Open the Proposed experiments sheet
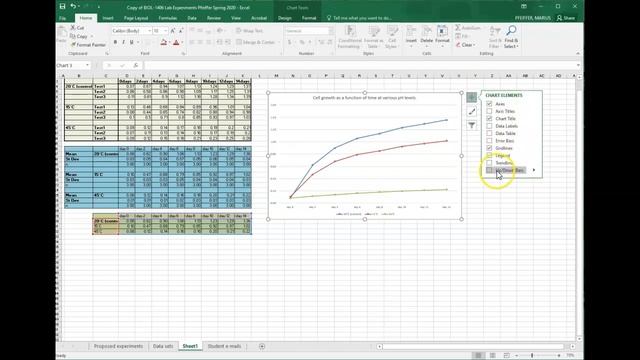 pyautogui.click(x=118, y=346)
